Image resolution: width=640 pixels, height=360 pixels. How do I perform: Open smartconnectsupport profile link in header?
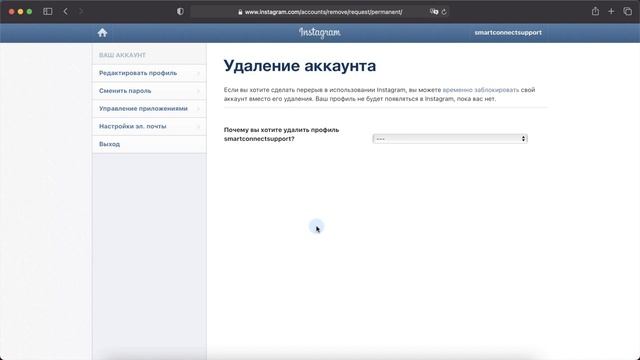[x=508, y=33]
